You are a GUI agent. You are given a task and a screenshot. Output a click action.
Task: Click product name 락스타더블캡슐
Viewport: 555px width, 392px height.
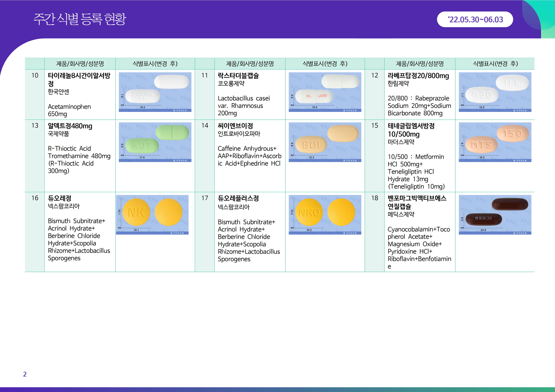238,76
